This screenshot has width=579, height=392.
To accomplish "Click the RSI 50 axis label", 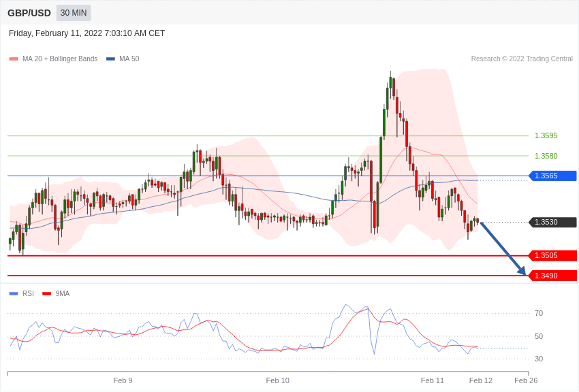I will [x=539, y=336].
